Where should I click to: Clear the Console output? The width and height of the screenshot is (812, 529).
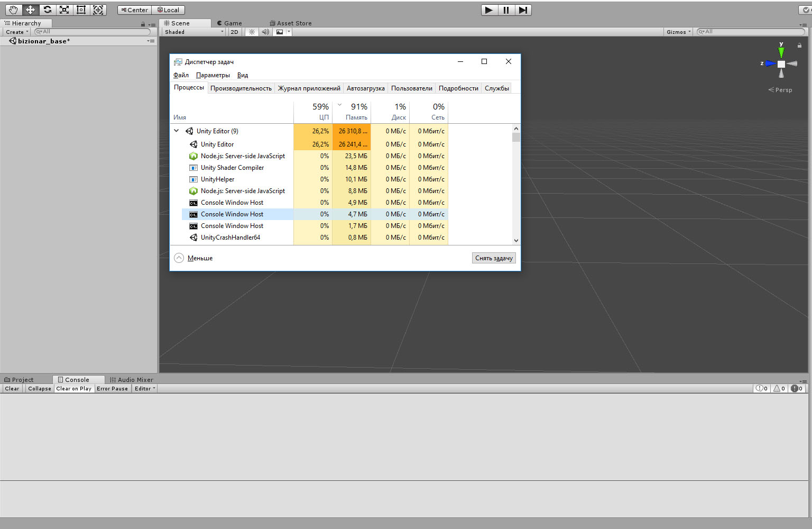click(12, 388)
